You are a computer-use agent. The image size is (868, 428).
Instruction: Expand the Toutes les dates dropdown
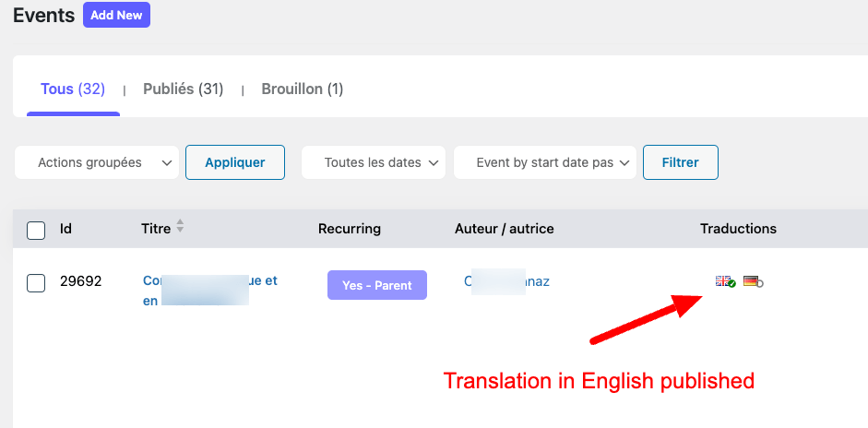[x=374, y=162]
